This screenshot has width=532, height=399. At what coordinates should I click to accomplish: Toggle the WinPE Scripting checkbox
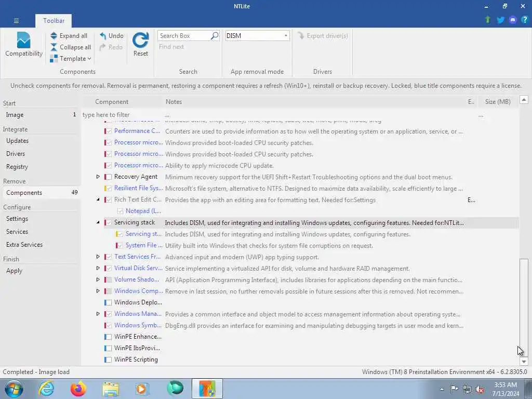(x=109, y=360)
